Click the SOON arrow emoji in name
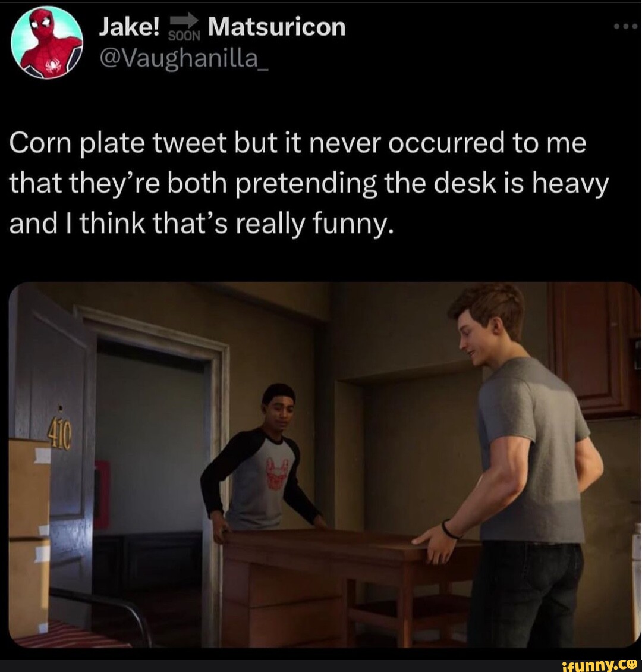Image resolution: width=642 pixels, height=672 pixels. [x=183, y=30]
